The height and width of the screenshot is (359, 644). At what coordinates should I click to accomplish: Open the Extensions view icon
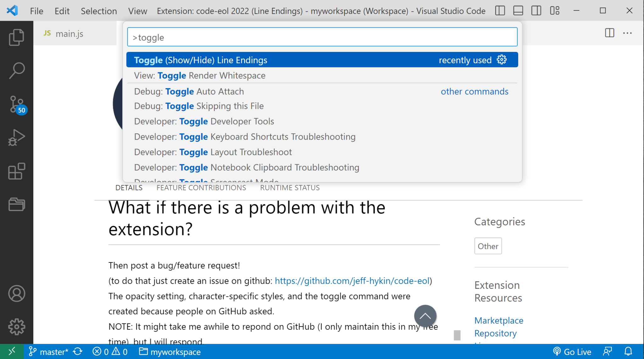click(16, 171)
